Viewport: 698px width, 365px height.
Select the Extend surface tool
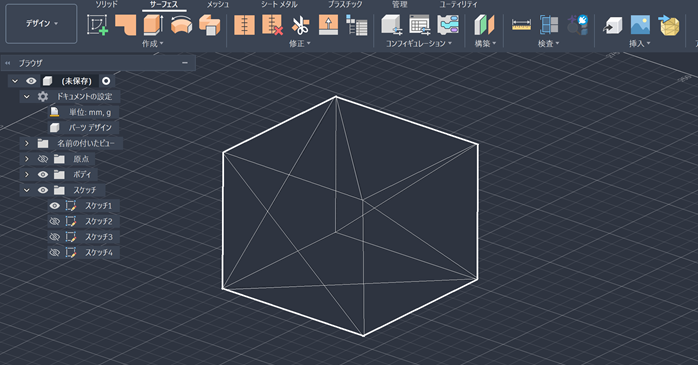coord(328,24)
